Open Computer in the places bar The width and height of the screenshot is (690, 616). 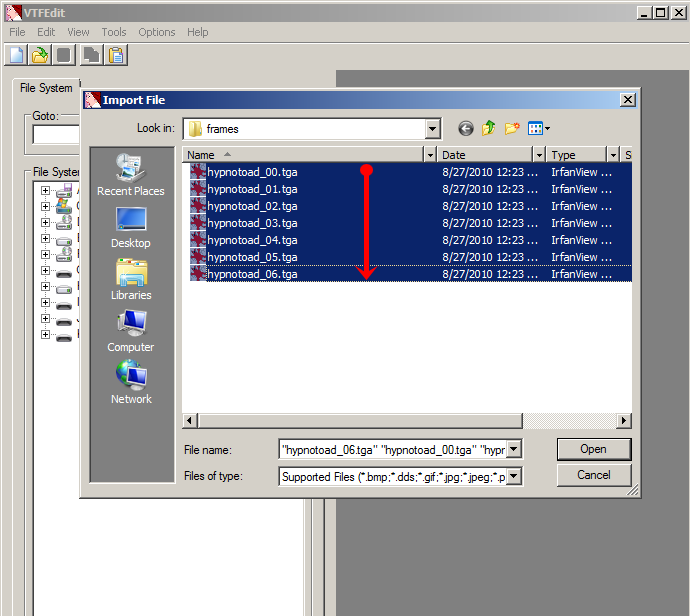(x=131, y=331)
